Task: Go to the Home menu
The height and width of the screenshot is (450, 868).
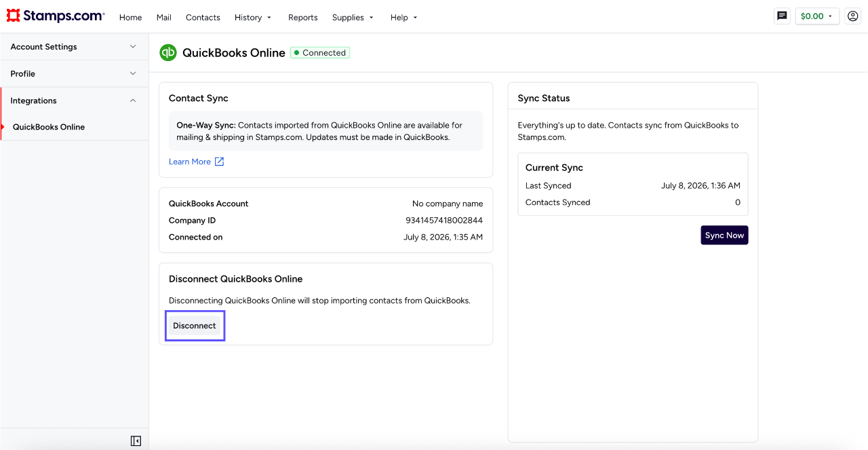Action: [130, 18]
